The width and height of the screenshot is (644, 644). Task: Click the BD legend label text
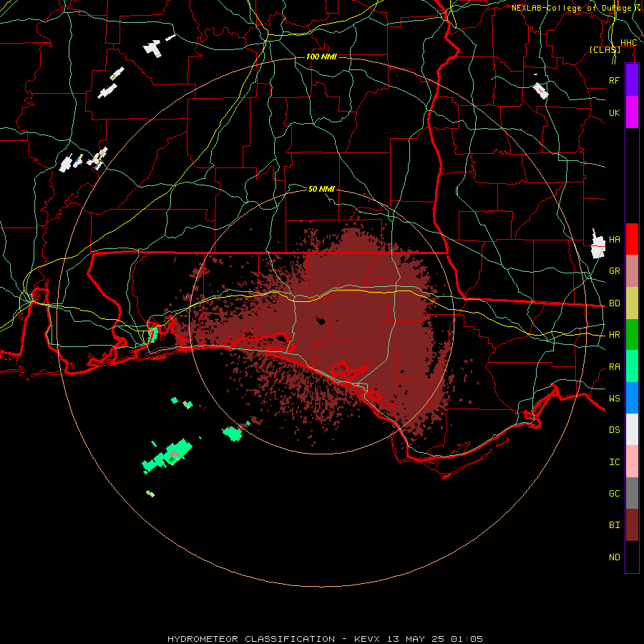click(614, 303)
